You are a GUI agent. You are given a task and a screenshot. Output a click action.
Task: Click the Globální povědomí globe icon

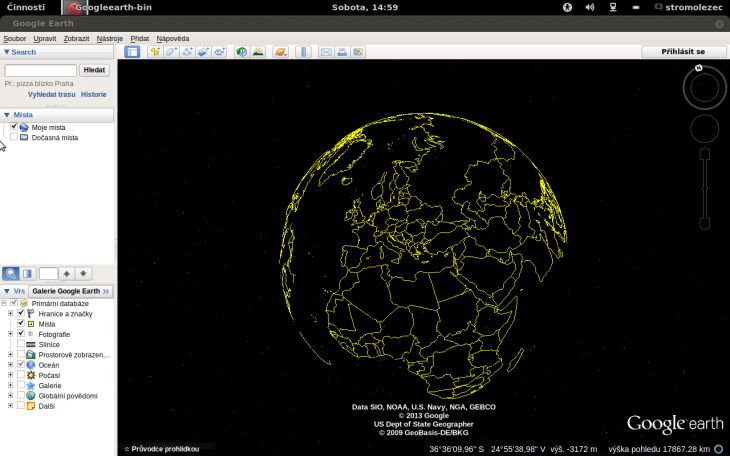coord(31,395)
